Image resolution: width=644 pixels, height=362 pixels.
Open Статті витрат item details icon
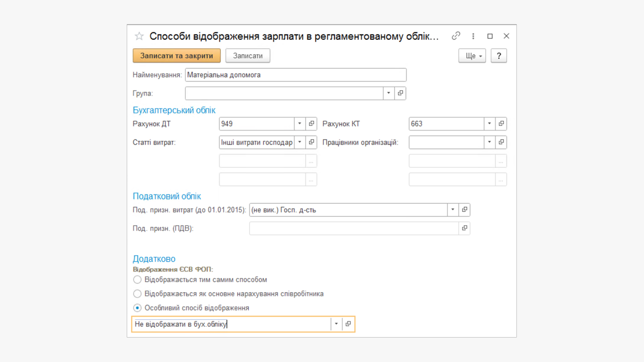pyautogui.click(x=311, y=142)
